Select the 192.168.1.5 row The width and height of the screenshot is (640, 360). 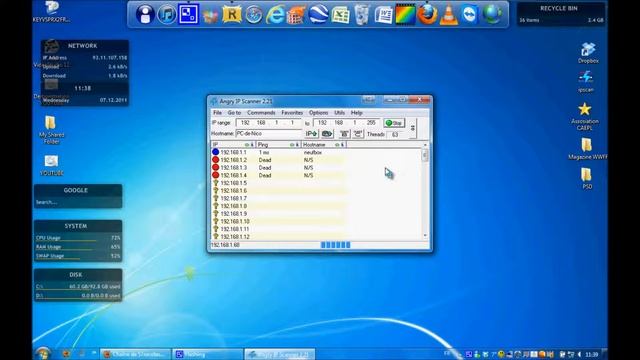pos(279,183)
